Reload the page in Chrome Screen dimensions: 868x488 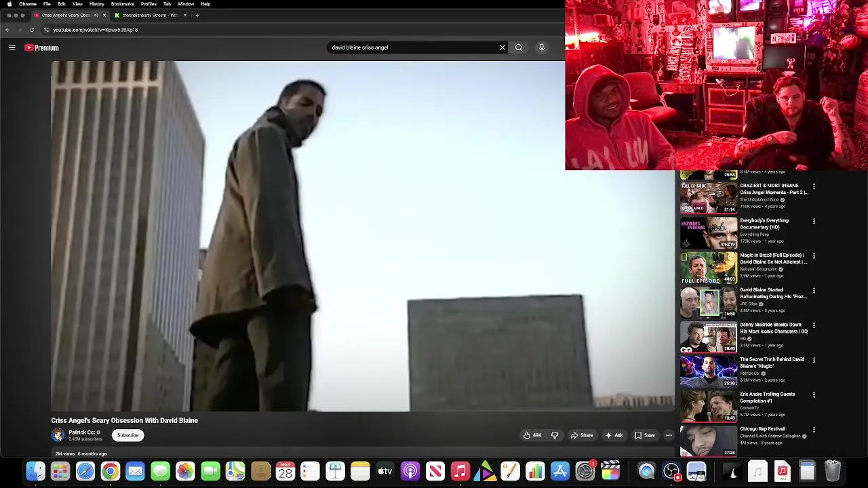click(x=31, y=30)
